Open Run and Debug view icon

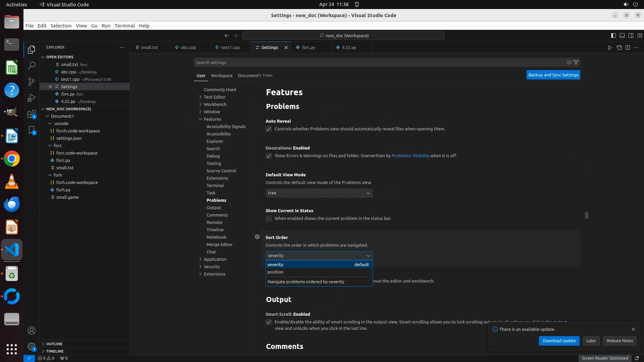coord(32,98)
